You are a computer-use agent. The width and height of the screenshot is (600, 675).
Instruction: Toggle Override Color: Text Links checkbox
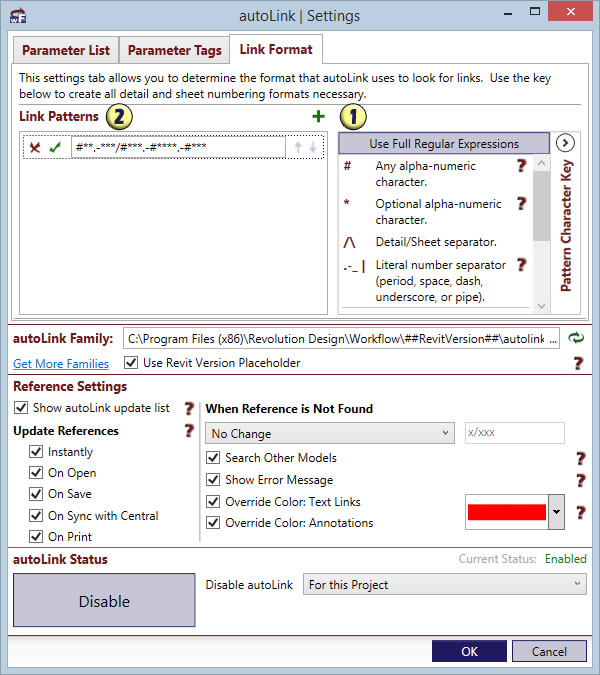213,502
